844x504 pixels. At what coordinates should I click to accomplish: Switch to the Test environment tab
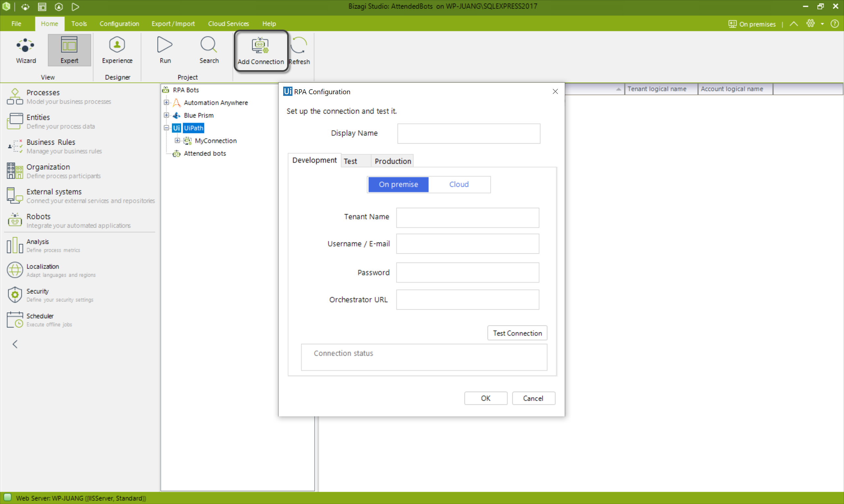point(355,161)
